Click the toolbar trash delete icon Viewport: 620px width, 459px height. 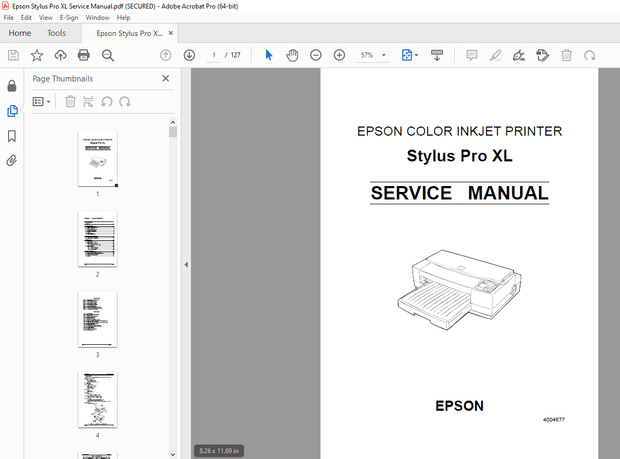566,55
